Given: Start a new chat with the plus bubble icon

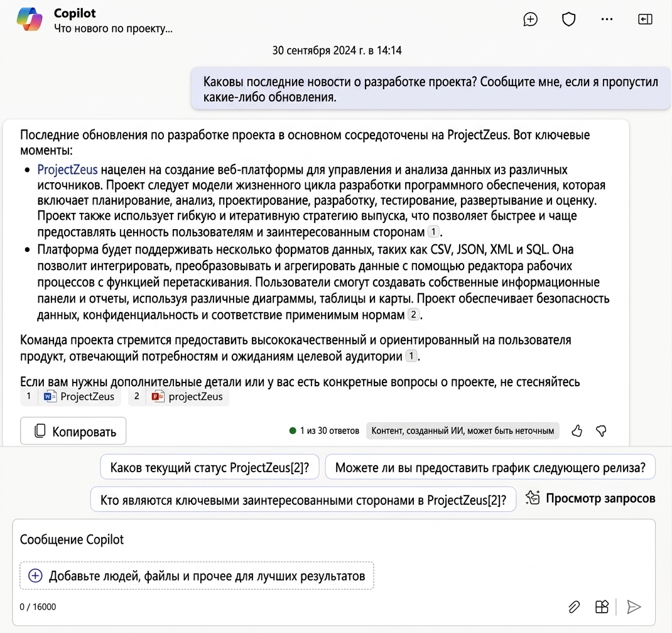Looking at the screenshot, I should pyautogui.click(x=530, y=19).
